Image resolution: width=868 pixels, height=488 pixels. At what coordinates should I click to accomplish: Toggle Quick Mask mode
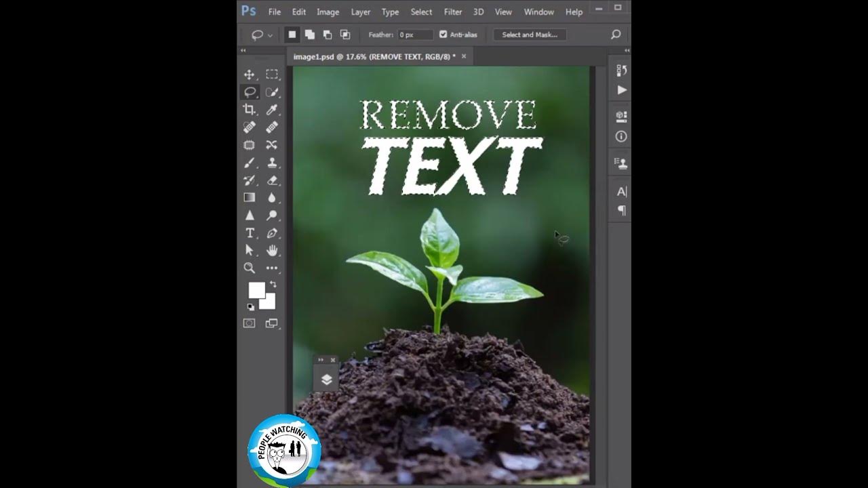point(249,323)
